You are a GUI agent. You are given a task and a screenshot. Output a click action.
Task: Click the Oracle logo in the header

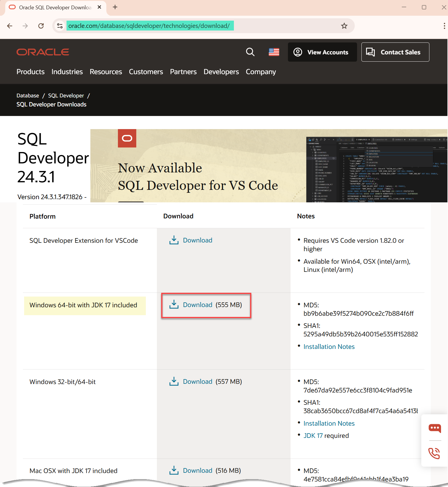click(x=43, y=52)
